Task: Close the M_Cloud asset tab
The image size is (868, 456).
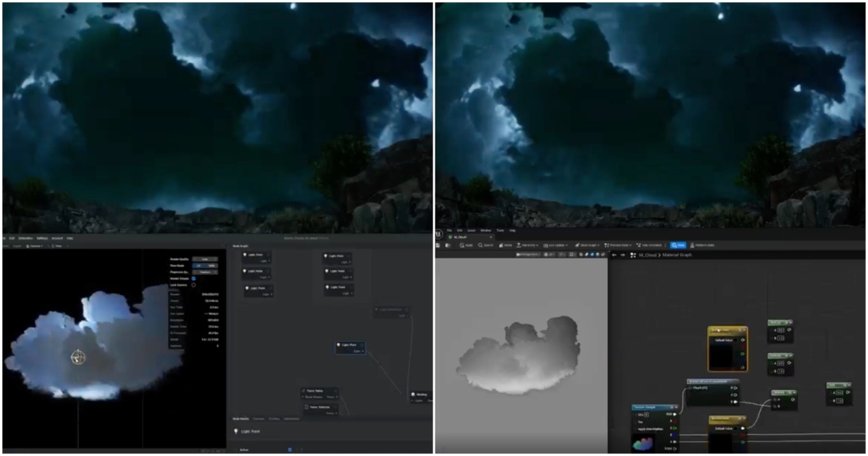Action: [x=490, y=237]
